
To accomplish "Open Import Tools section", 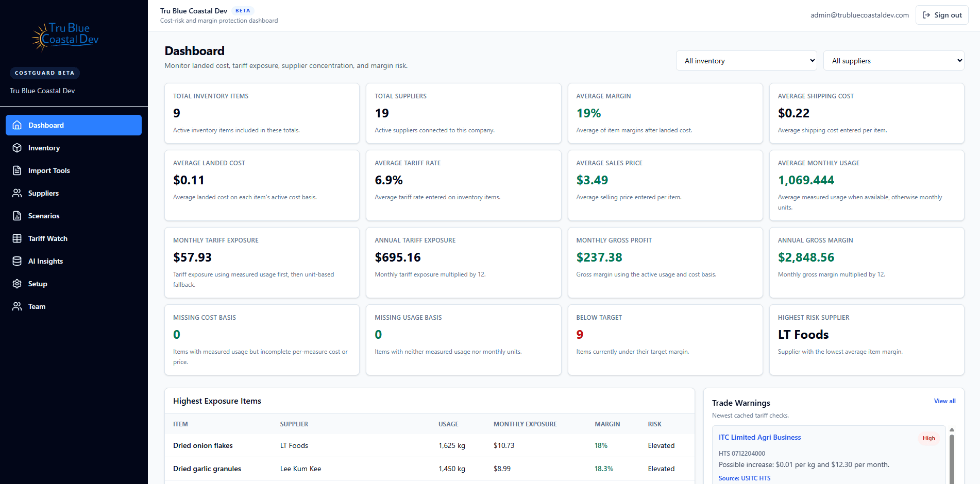I will click(x=74, y=170).
